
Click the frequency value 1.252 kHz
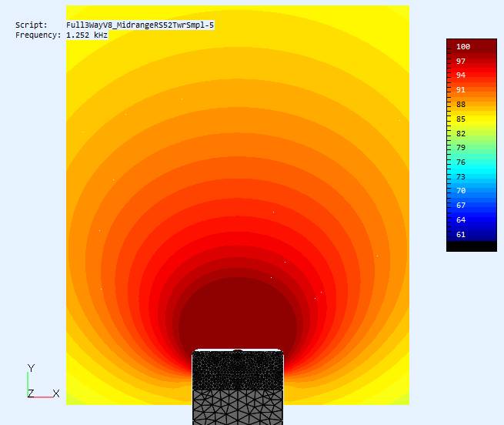coord(87,35)
